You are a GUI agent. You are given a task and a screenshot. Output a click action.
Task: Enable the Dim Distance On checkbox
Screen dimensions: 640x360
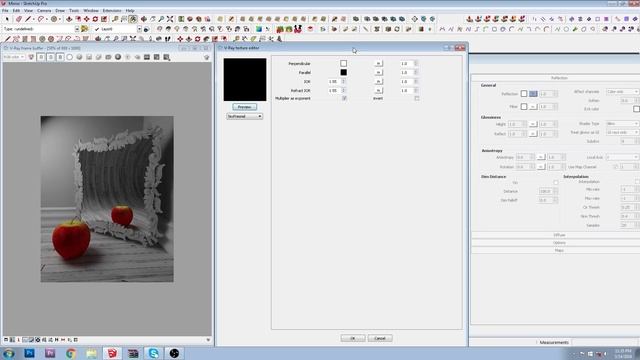556,182
